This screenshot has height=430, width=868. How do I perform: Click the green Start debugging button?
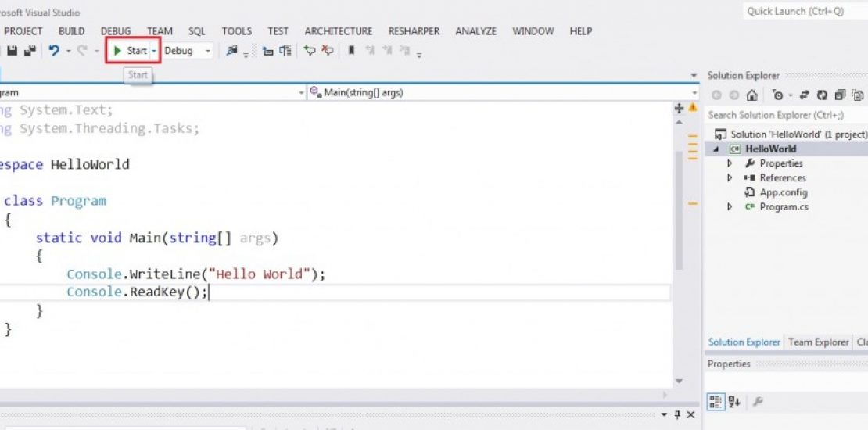tap(130, 51)
